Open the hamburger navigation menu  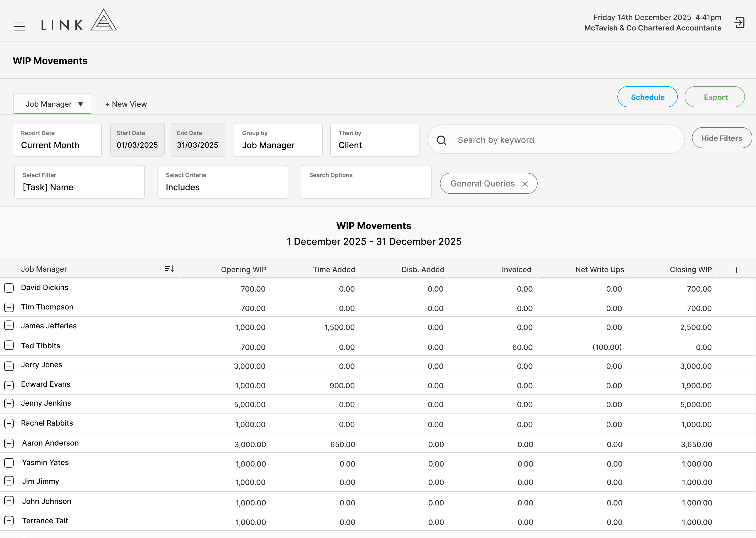(19, 26)
